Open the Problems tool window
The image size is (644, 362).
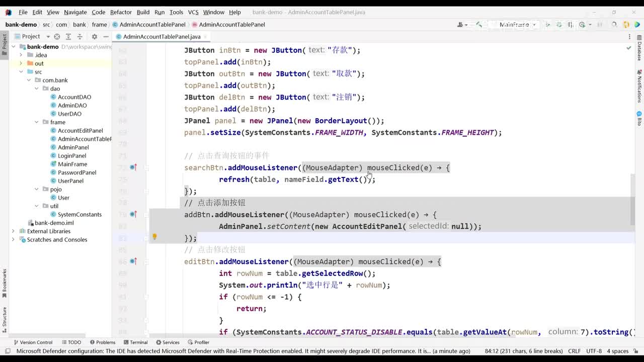pos(102,342)
